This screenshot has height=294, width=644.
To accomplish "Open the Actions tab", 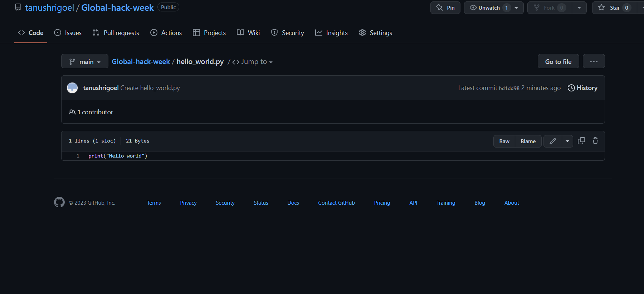I will [166, 33].
